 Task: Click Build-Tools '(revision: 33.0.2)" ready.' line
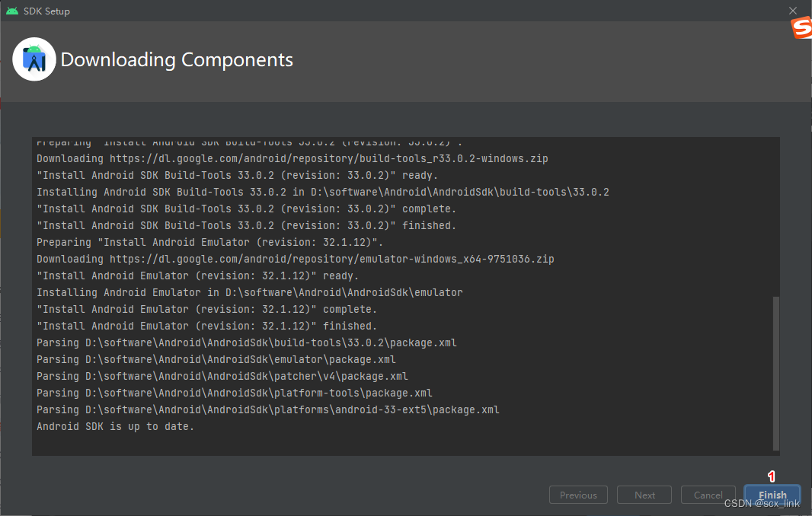tap(237, 176)
